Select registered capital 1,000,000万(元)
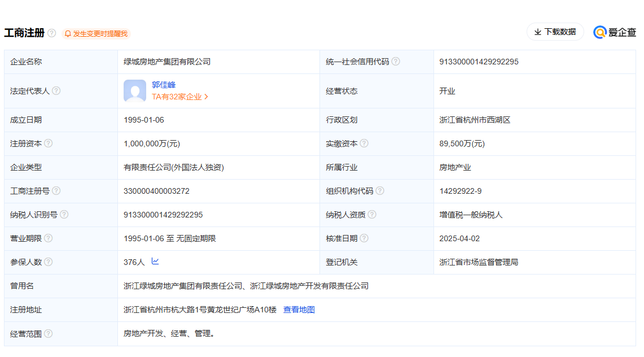 (x=152, y=144)
